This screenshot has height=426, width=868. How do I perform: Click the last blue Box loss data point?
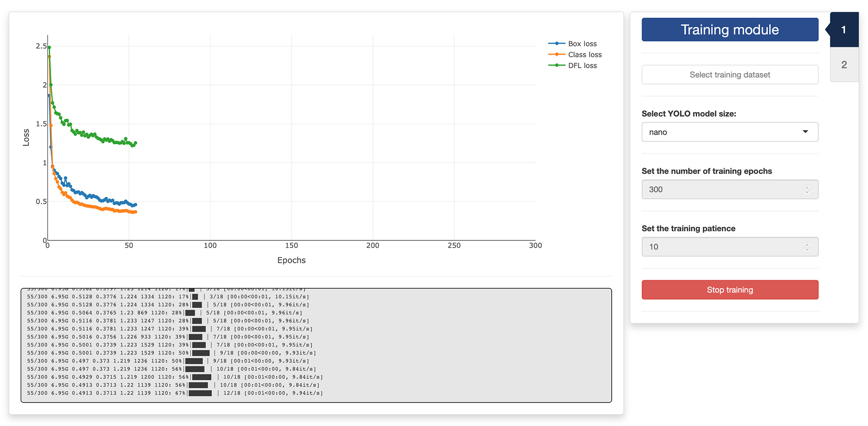click(135, 205)
